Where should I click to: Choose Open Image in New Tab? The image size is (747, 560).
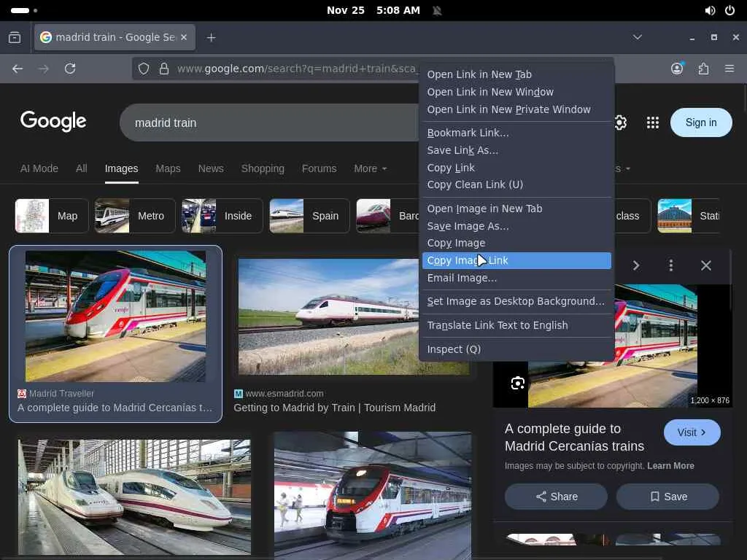coord(516,209)
